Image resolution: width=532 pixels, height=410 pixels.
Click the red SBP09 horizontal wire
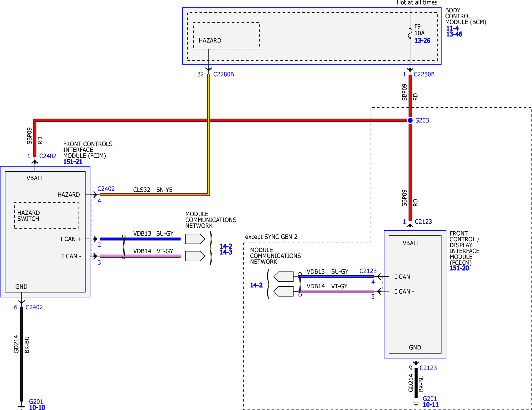221,120
